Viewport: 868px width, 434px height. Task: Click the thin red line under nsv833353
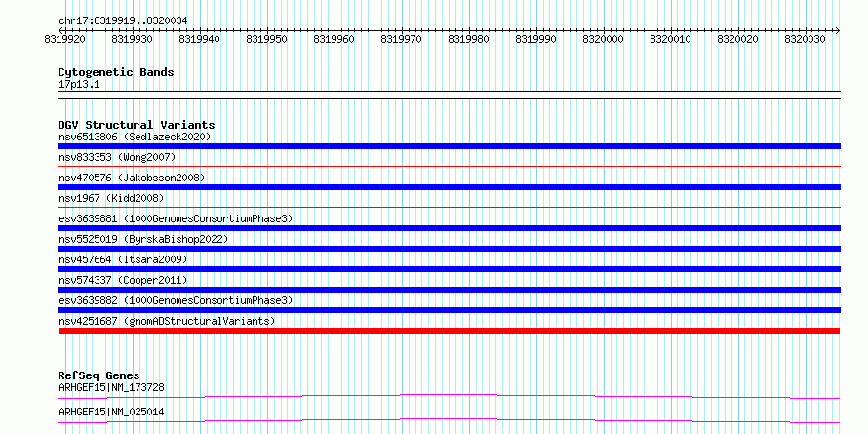click(x=449, y=166)
